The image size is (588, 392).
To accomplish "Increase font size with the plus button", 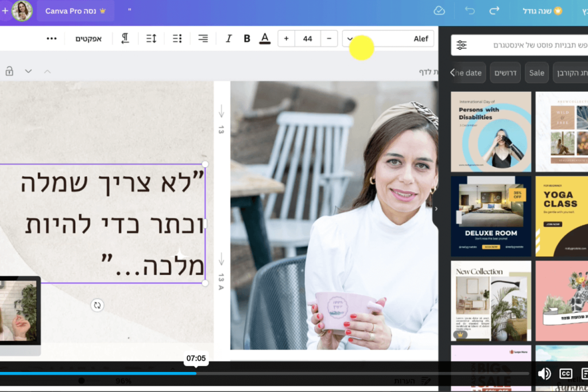I will pos(286,38).
